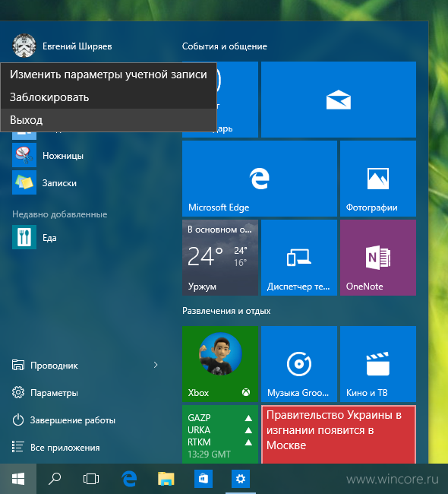The width and height of the screenshot is (448, 494).
Task: Open the OneNote tile
Action: pyautogui.click(x=378, y=258)
